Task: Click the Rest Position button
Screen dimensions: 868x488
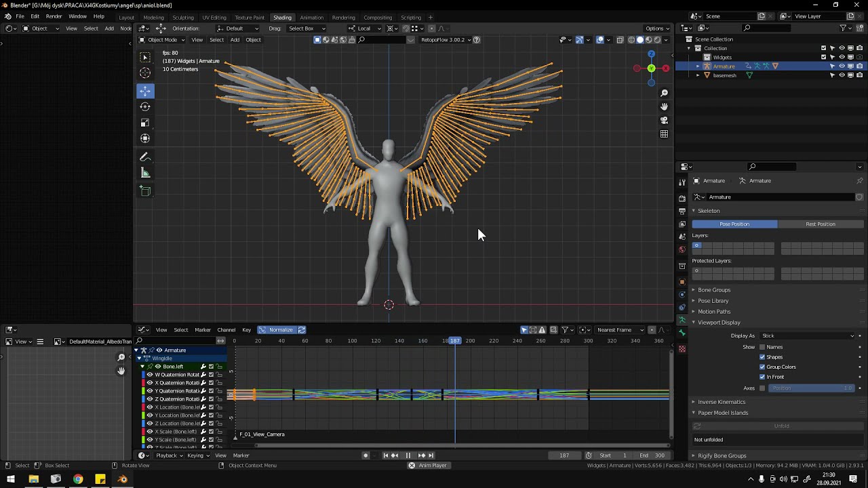Action: click(821, 224)
